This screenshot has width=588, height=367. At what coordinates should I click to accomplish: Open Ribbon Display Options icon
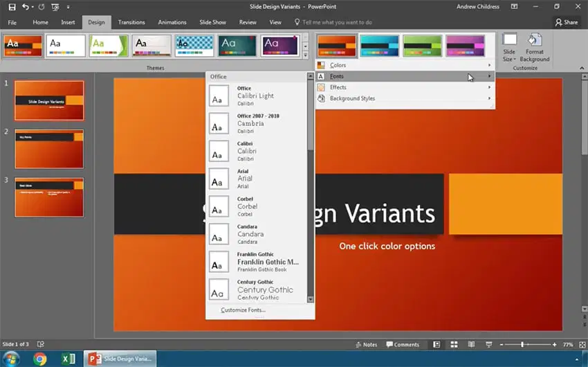pos(515,6)
